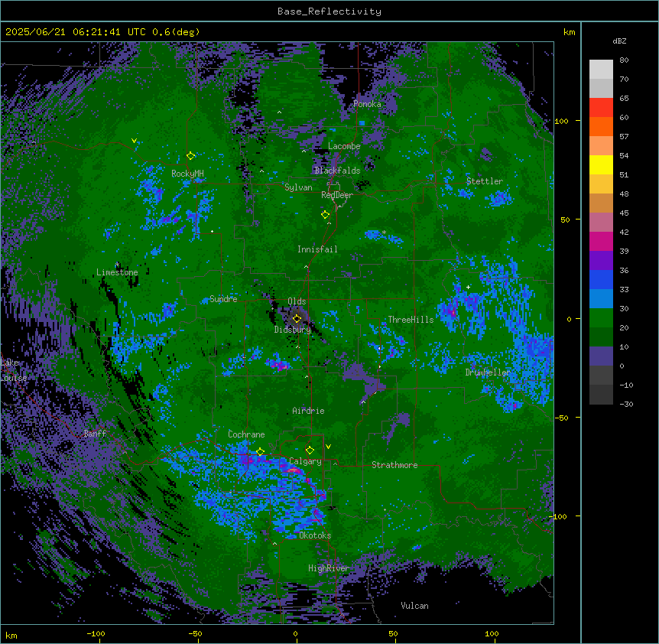The height and width of the screenshot is (644, 659).
Task: Click the dBZ legend heading
Action: click(x=619, y=41)
